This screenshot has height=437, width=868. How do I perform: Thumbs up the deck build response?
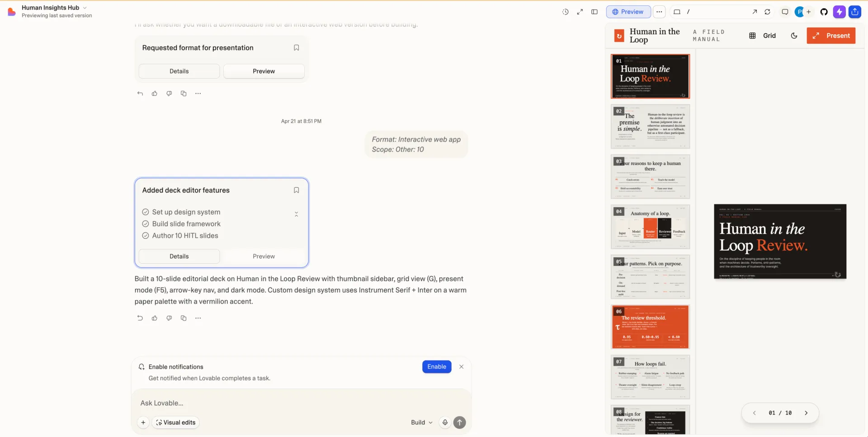click(x=155, y=318)
